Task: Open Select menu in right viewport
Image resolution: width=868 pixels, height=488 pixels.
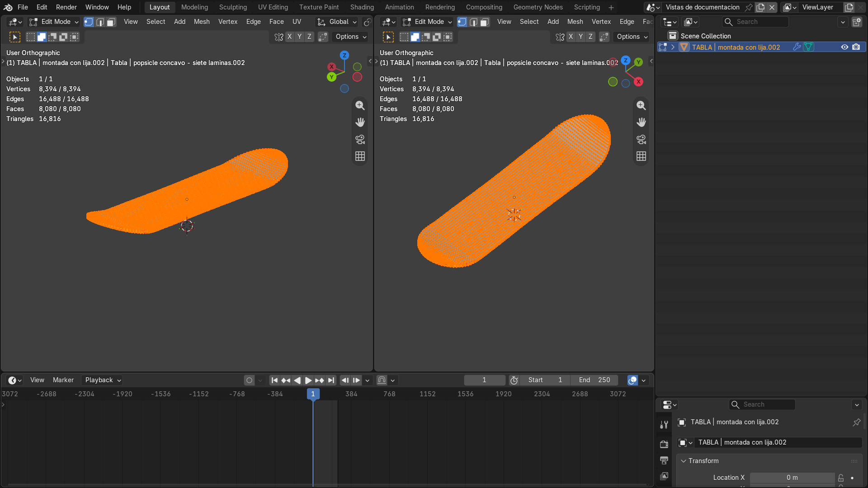Action: coord(529,22)
